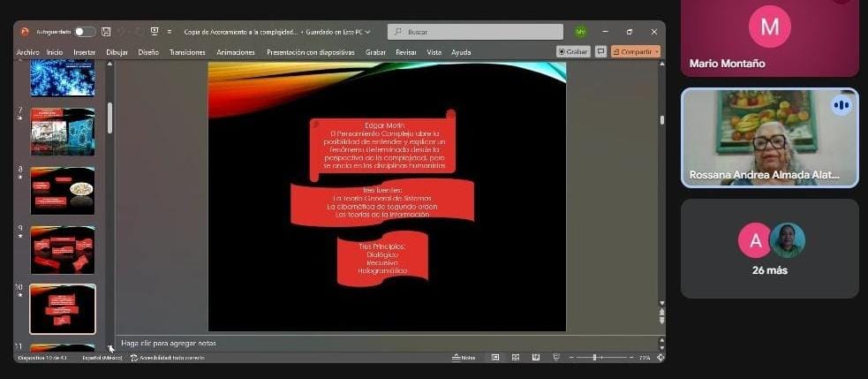Open the Comments pane icon

(600, 52)
